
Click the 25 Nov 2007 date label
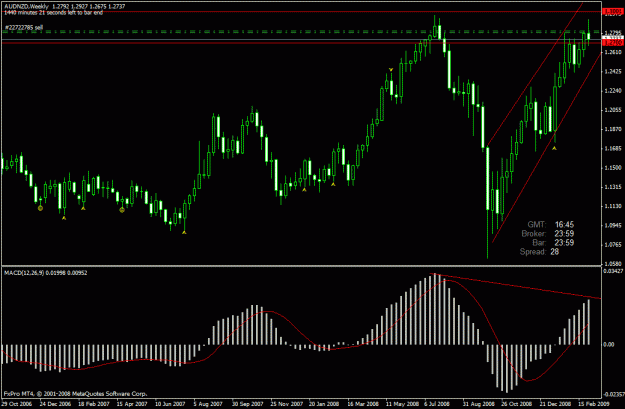tap(286, 404)
